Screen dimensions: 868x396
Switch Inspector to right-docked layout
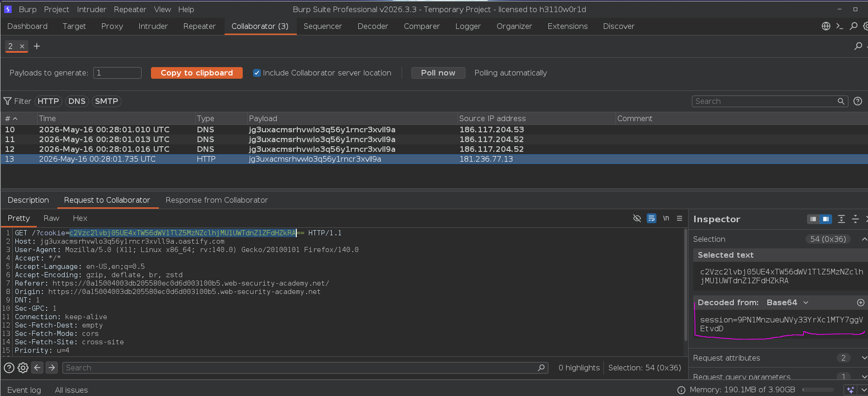[x=826, y=219]
